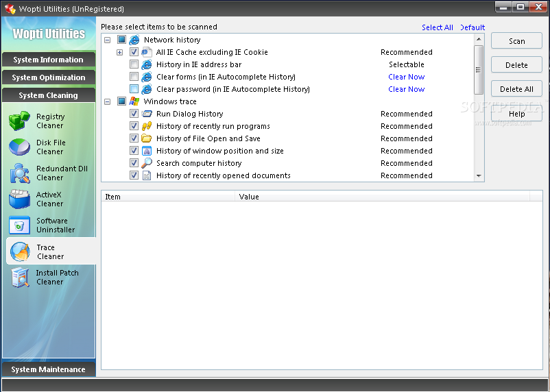Viewport: 550px width, 392px height.
Task: Click IE icon for History in IE address bar
Action: click(147, 64)
